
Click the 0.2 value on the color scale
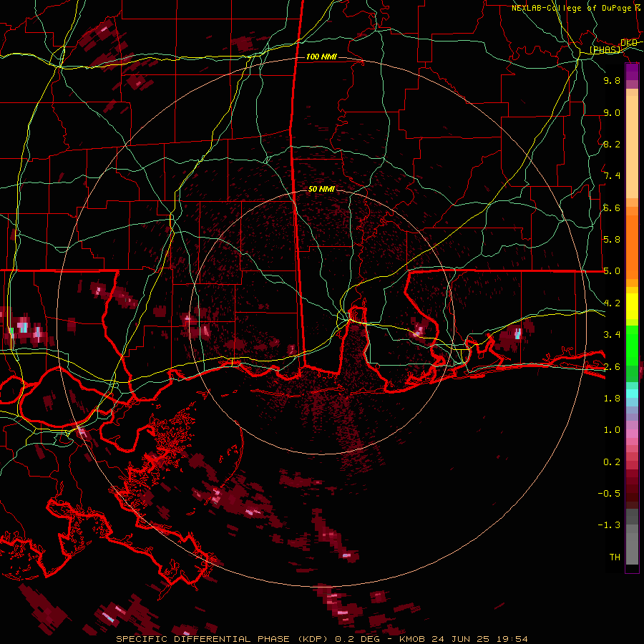point(612,462)
